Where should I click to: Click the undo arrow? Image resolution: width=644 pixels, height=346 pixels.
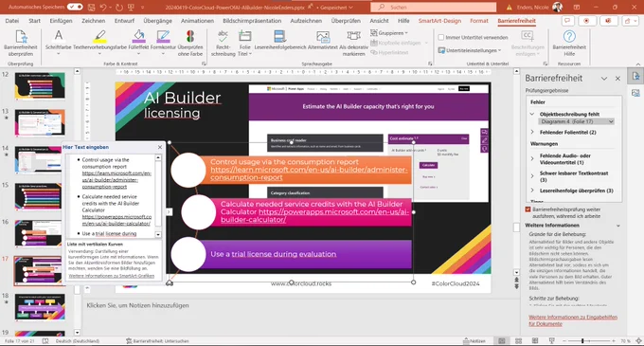coord(103,7)
